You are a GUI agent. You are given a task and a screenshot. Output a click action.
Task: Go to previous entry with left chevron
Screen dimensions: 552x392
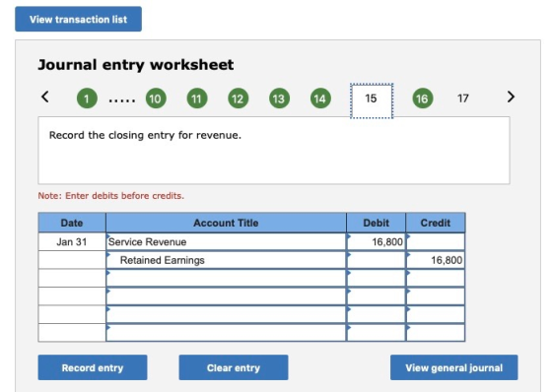pos(45,97)
